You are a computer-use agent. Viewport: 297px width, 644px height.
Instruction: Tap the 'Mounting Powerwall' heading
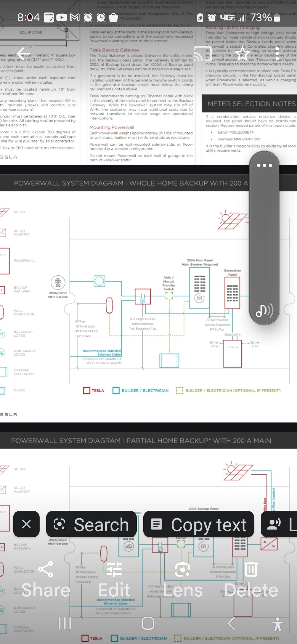pos(112,127)
